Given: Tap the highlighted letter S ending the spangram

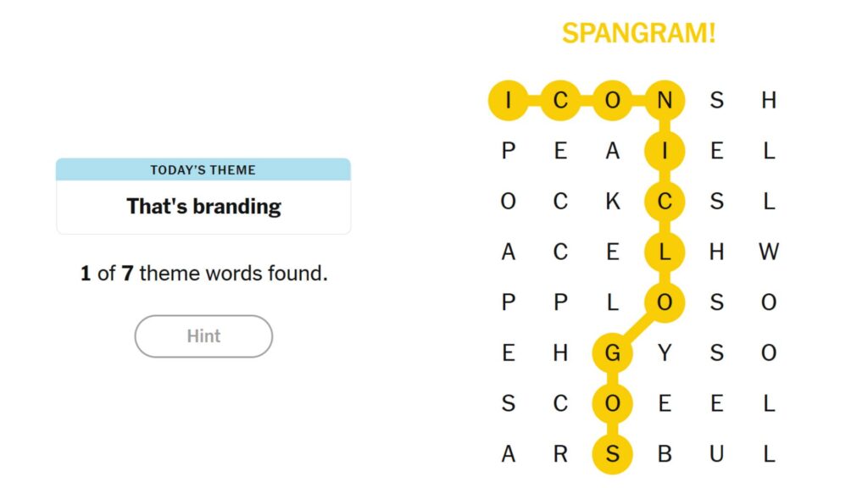Looking at the screenshot, I should pos(612,454).
